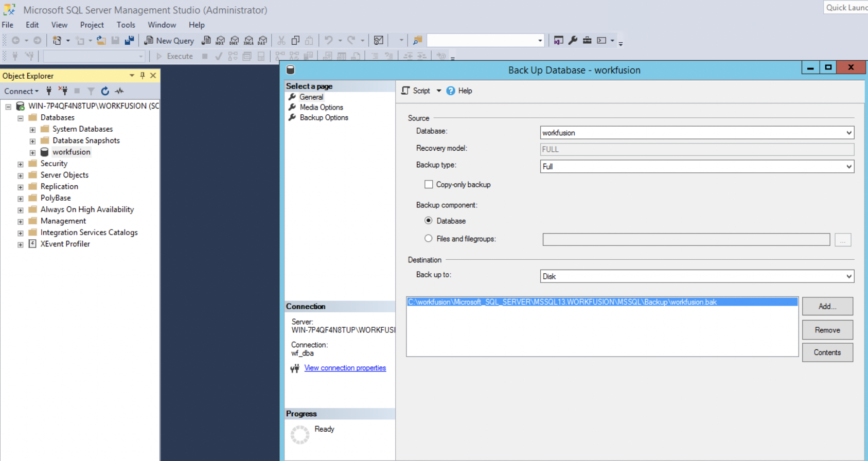
Task: Click the Remove destination button
Action: [x=827, y=330]
